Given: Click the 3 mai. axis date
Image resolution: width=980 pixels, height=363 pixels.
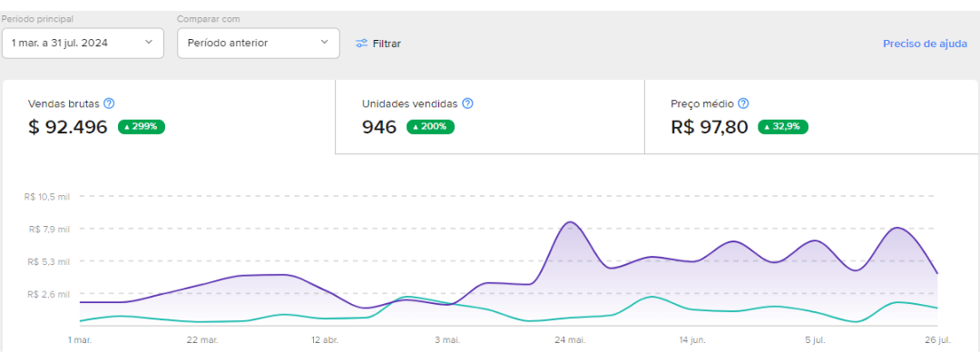Looking at the screenshot, I should point(447,340).
